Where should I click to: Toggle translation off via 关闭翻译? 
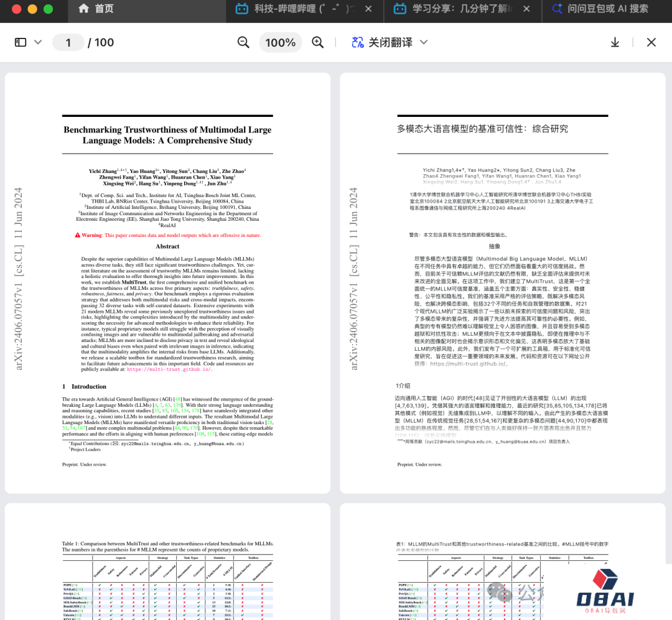tap(390, 42)
